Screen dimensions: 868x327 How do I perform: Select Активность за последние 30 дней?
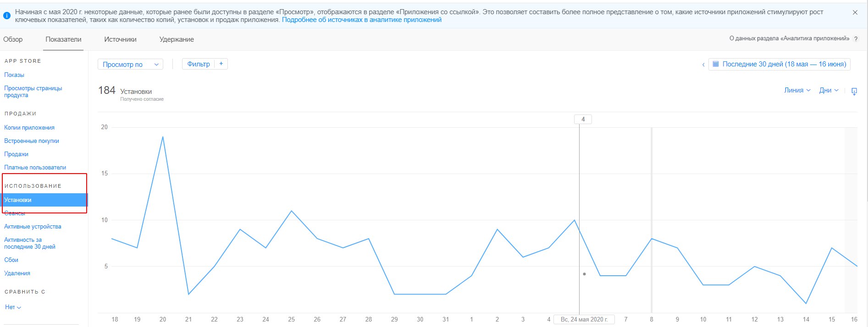30,243
